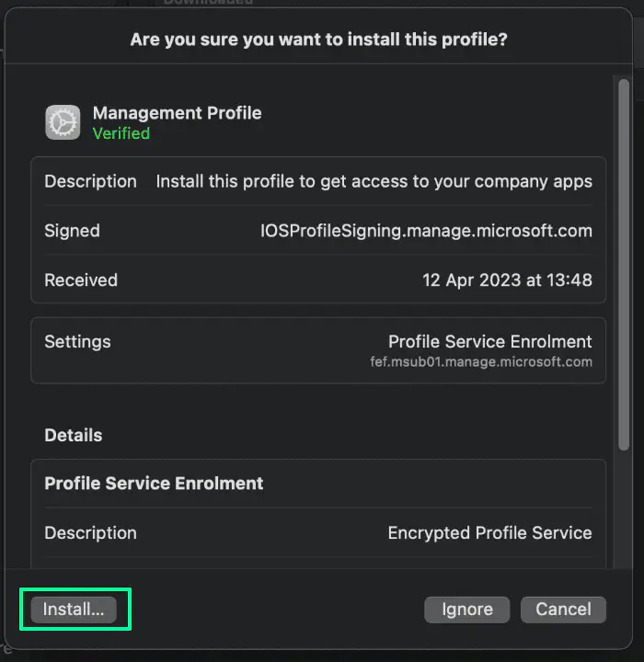Click the IOSProfileSigning.manage.microsoft.com signer value
644x662 pixels.
click(426, 231)
